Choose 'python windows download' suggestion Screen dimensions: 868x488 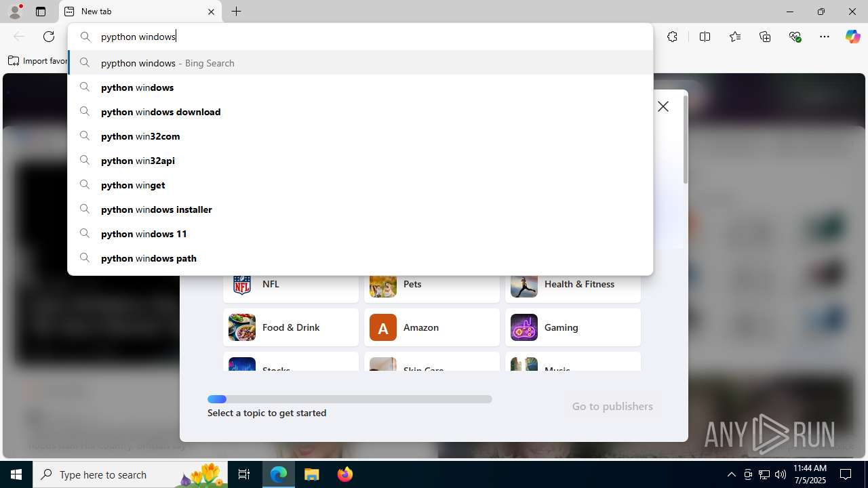pos(360,112)
